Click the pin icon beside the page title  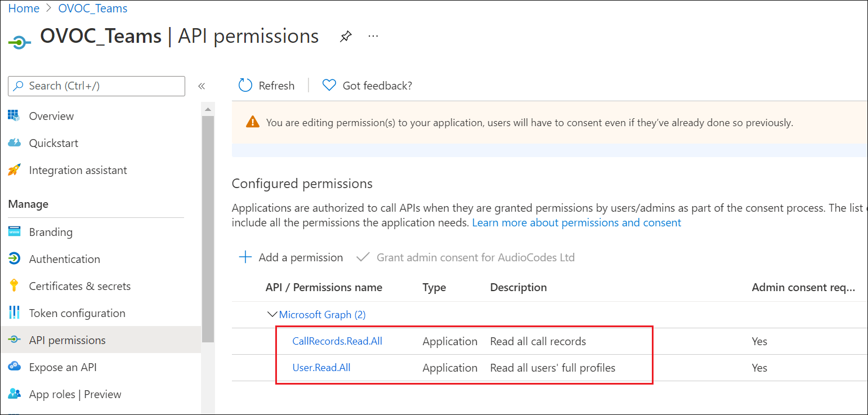tap(346, 37)
